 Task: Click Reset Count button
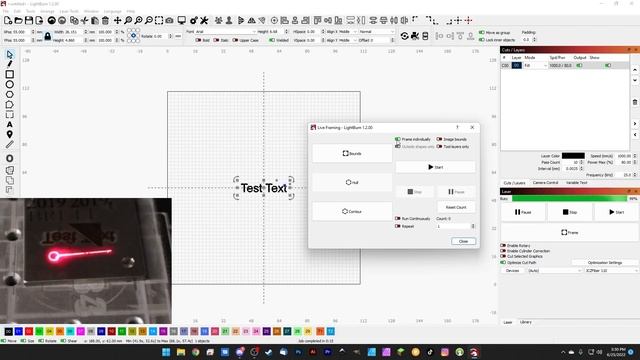(x=456, y=207)
